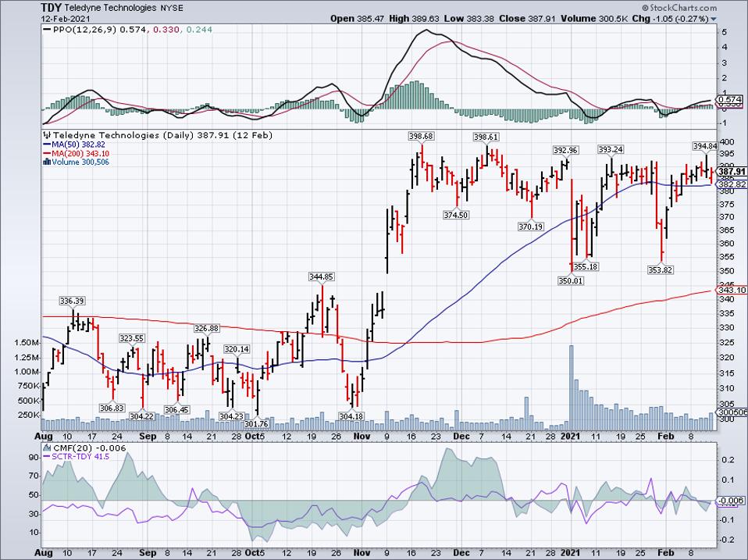Image resolution: width=748 pixels, height=560 pixels.
Task: Click the MA(200) 343.10 legend entry
Action: 79,153
